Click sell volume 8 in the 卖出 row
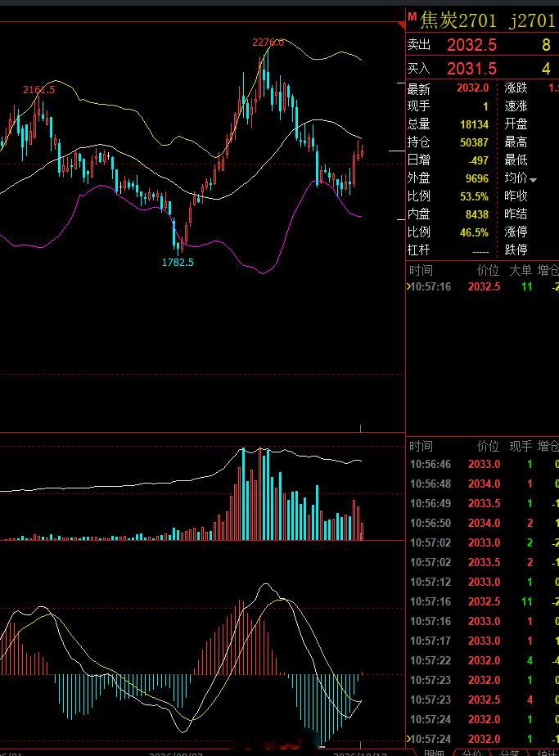 (546, 45)
